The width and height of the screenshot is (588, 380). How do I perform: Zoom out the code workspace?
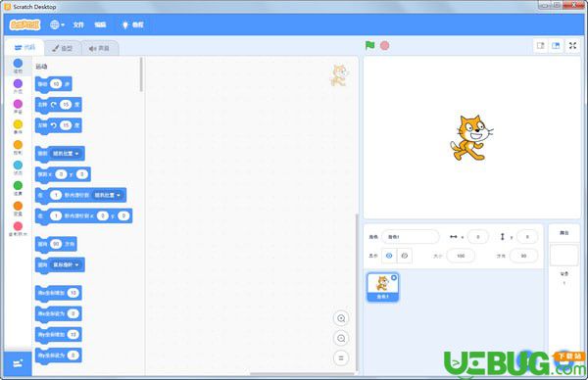tap(341, 339)
